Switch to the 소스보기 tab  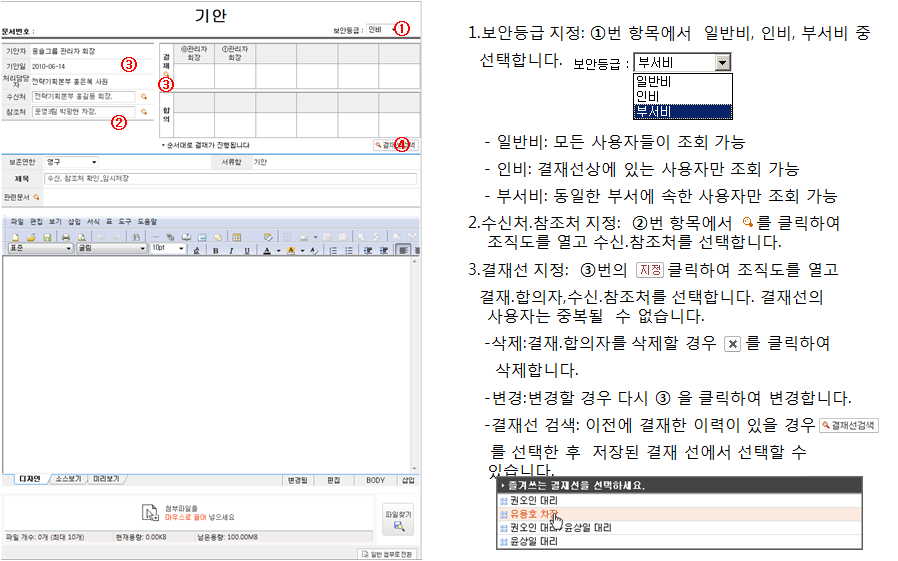68,480
